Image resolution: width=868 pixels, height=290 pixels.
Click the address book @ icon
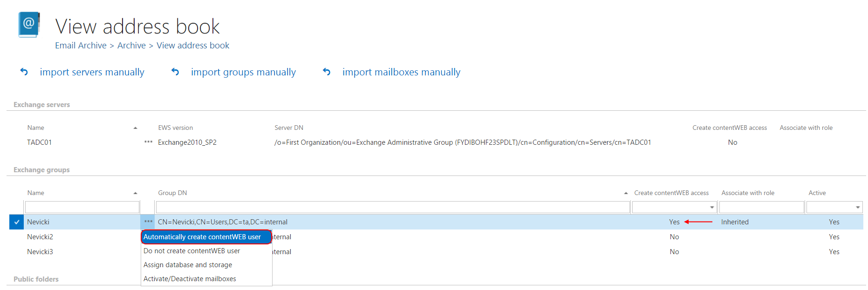pos(28,24)
